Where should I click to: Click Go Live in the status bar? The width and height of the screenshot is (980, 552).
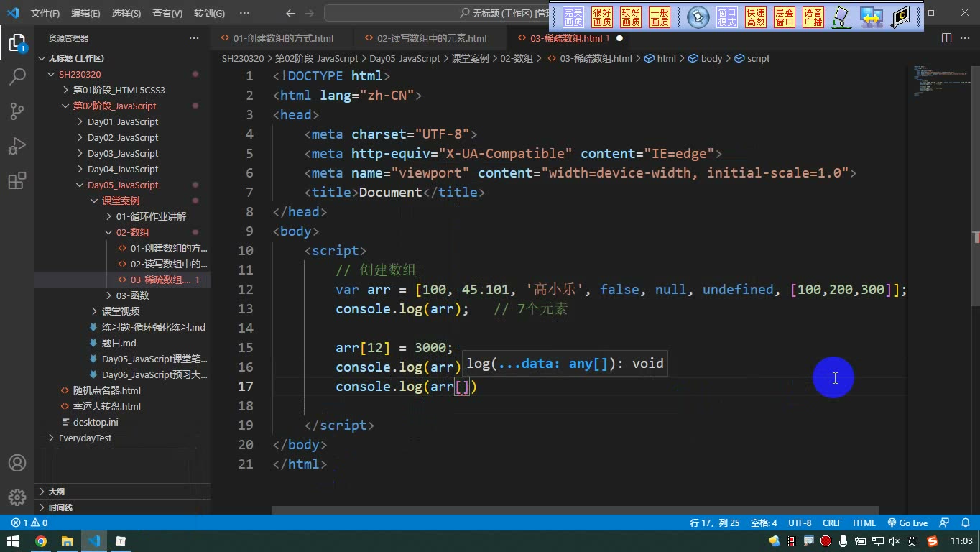[907, 523]
